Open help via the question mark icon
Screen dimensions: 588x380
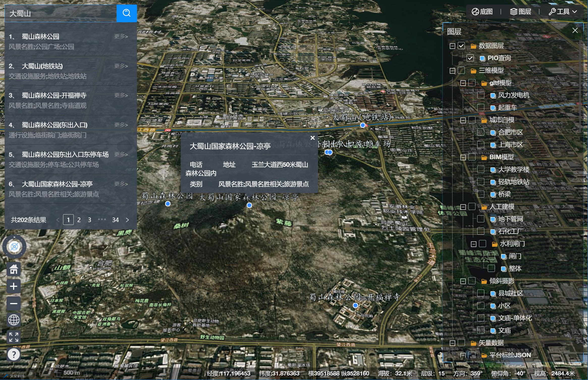pyautogui.click(x=14, y=354)
